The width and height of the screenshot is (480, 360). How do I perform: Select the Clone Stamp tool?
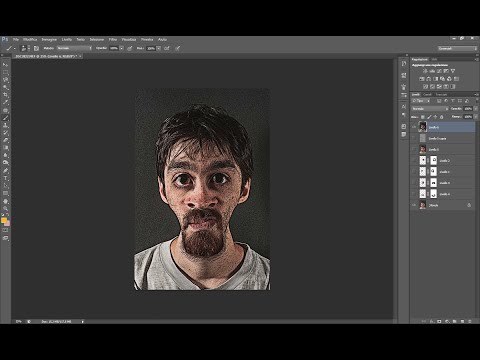click(5, 125)
